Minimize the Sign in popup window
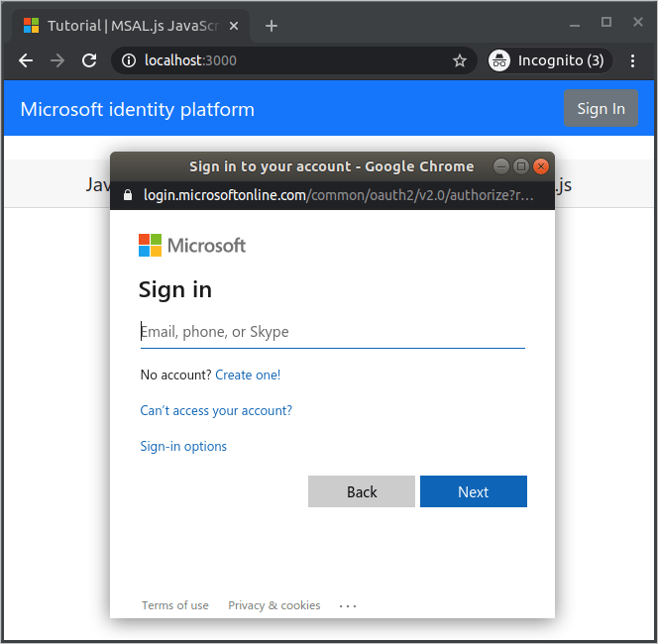658x644 pixels. pyautogui.click(x=500, y=166)
